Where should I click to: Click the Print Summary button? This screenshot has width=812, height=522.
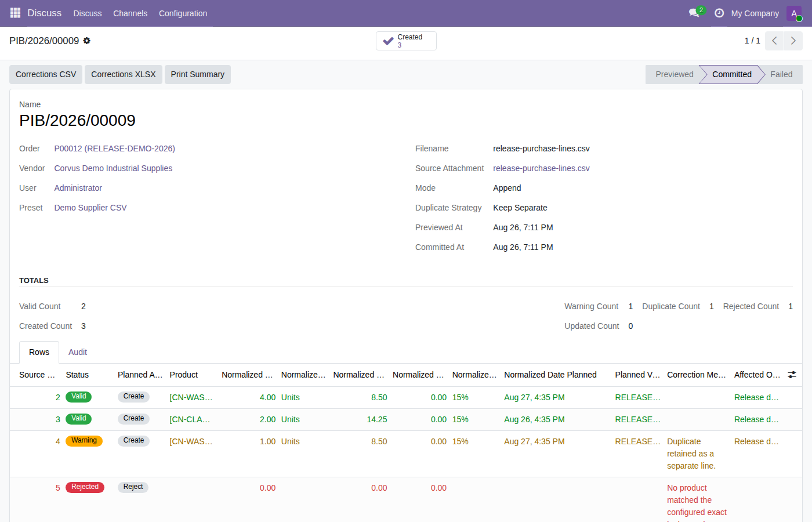(198, 74)
